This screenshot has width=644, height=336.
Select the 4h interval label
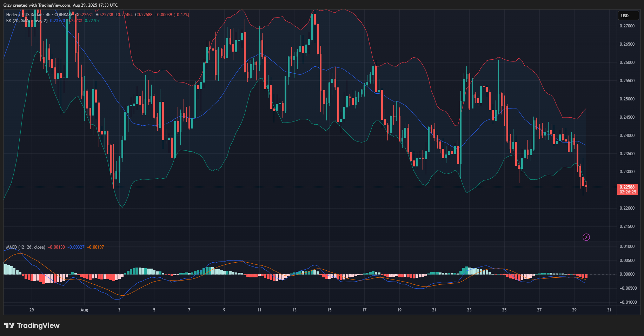(48, 15)
